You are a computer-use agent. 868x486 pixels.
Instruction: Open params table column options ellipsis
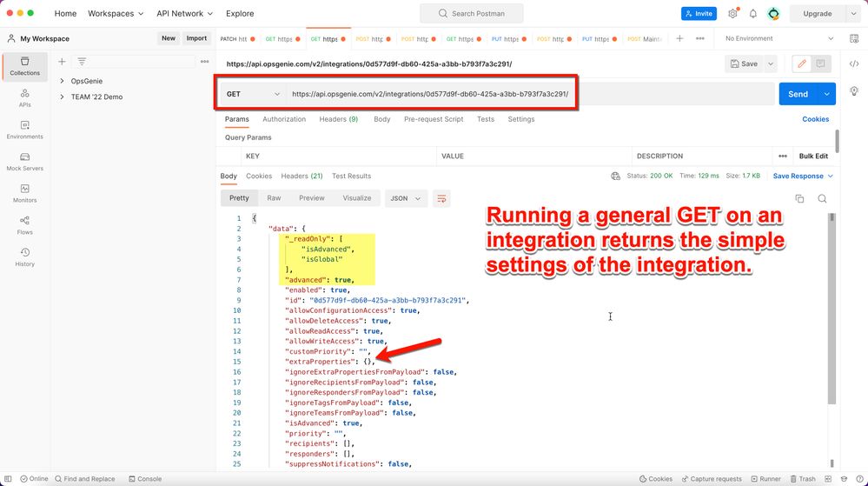pyautogui.click(x=783, y=156)
